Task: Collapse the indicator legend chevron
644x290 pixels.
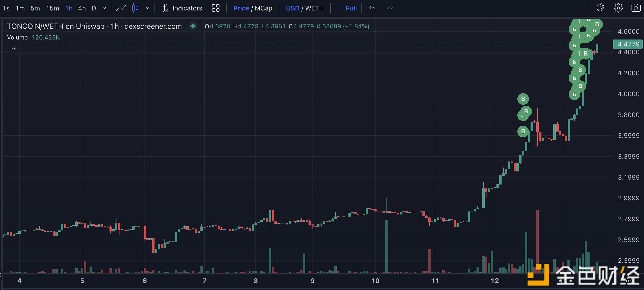Action: pyautogui.click(x=14, y=49)
